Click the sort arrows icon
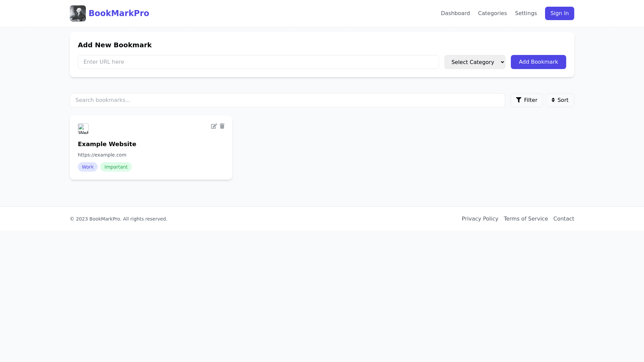 pos(553,100)
